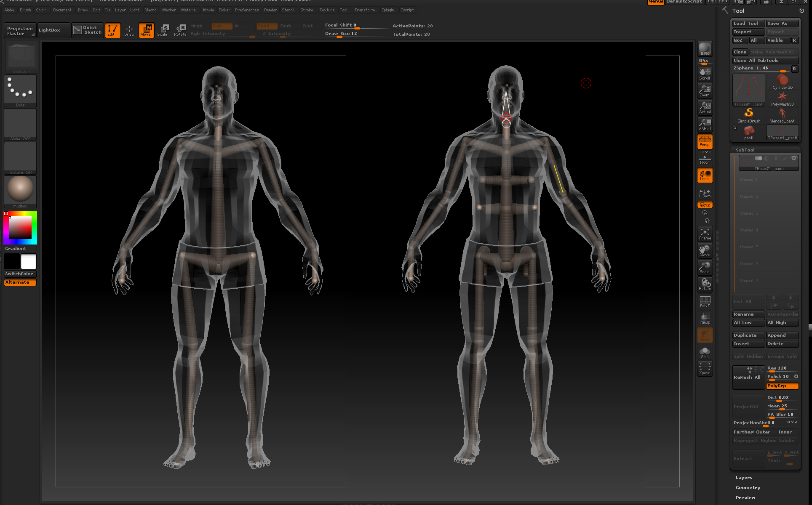The width and height of the screenshot is (812, 505).
Task: Select the Scale tool icon
Action: (163, 30)
